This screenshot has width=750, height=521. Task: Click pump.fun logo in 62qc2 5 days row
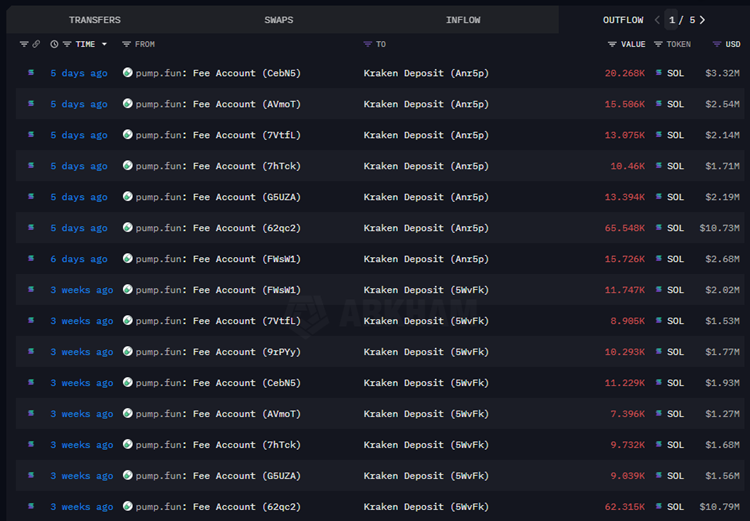point(128,228)
